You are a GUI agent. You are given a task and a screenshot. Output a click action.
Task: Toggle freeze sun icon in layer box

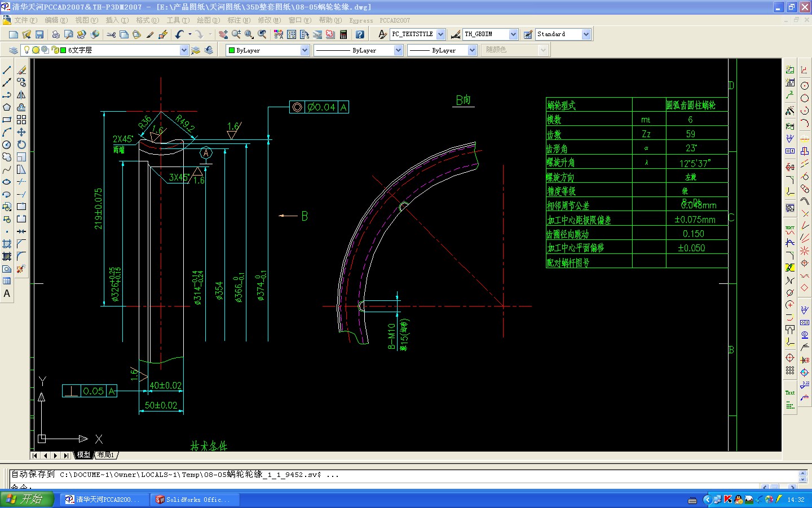36,50
